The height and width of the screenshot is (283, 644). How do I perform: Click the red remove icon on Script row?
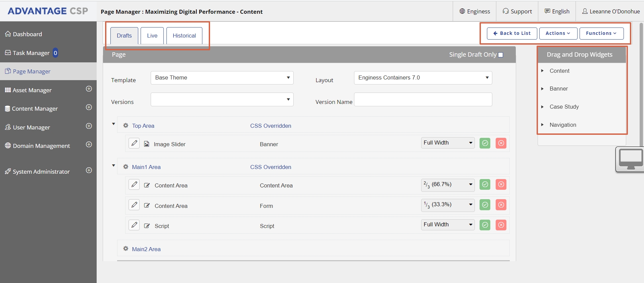point(501,225)
